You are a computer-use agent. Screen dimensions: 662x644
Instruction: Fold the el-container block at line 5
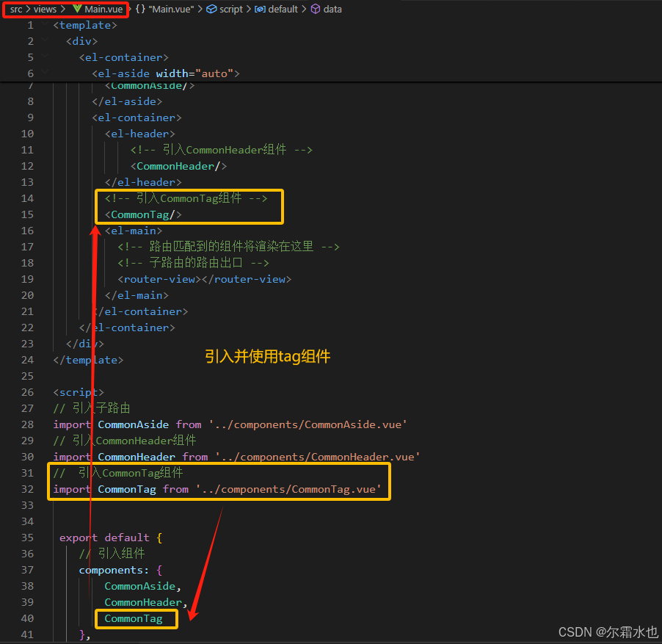tap(44, 57)
